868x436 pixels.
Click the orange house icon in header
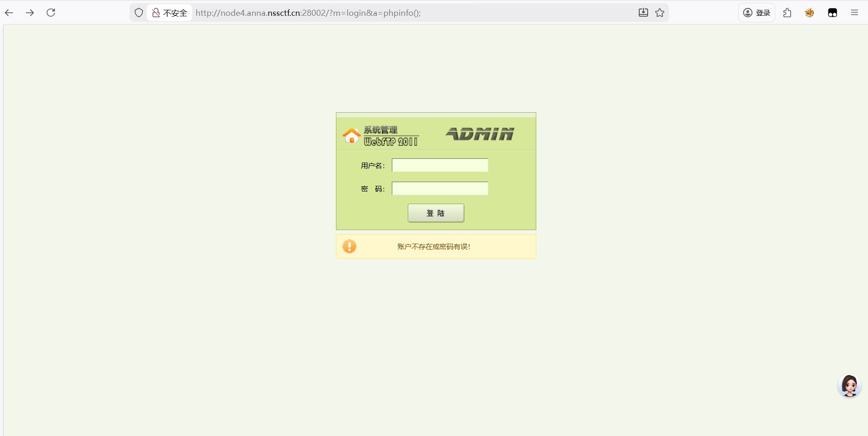[352, 136]
